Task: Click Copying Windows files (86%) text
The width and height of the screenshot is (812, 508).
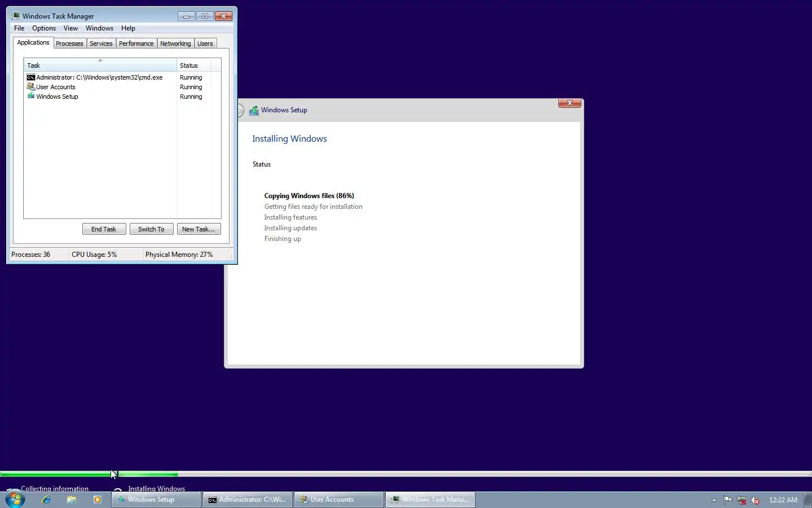Action: point(309,196)
